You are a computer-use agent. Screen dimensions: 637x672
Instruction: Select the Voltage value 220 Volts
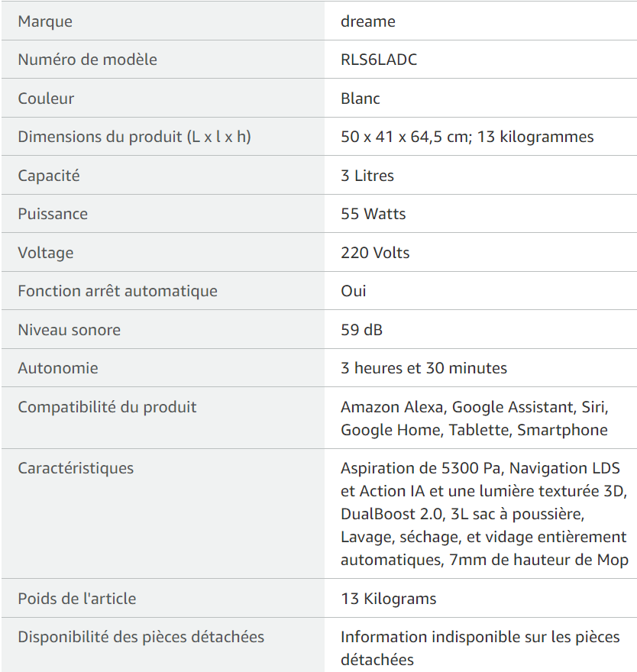pos(375,253)
